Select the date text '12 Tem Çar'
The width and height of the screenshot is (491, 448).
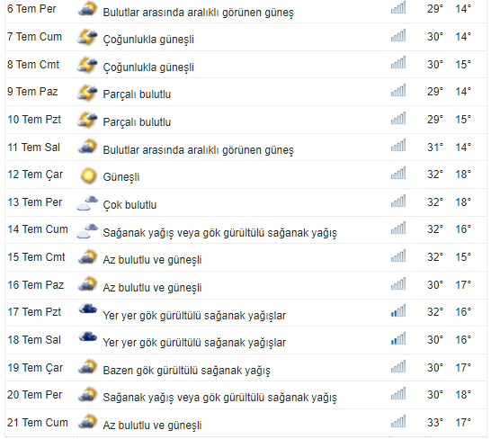point(35,175)
